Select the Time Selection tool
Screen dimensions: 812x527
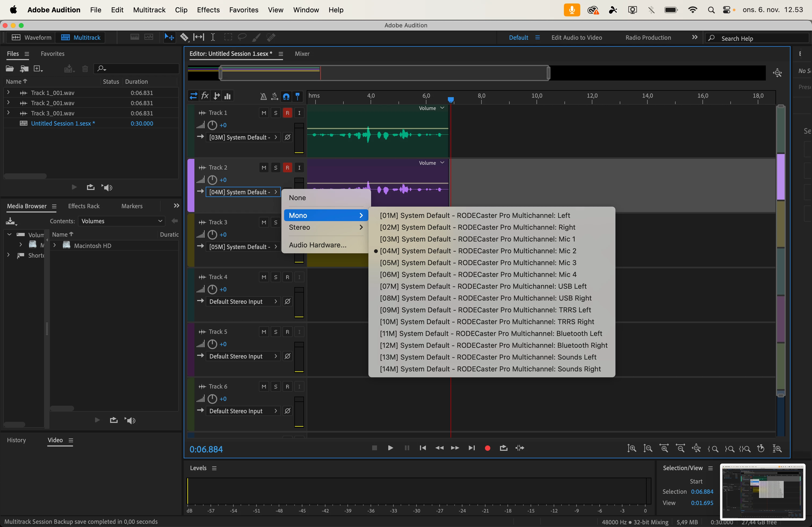click(213, 37)
